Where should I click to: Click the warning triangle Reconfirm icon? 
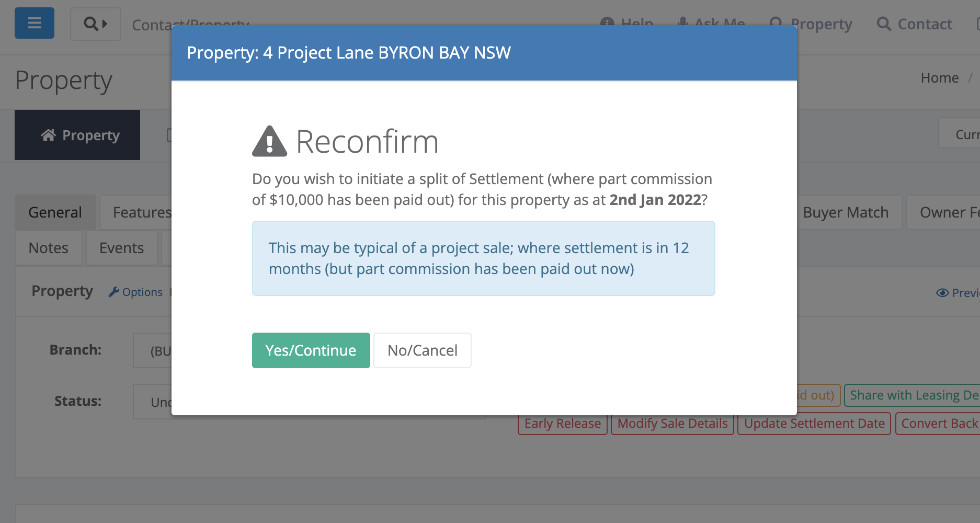(x=269, y=141)
